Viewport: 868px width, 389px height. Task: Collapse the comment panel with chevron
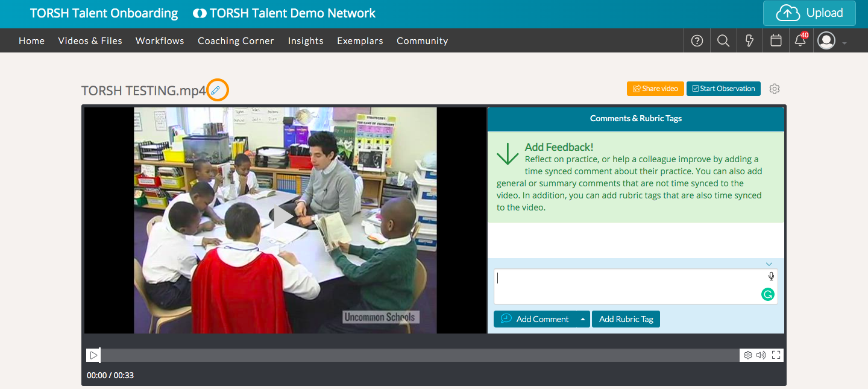point(769,264)
